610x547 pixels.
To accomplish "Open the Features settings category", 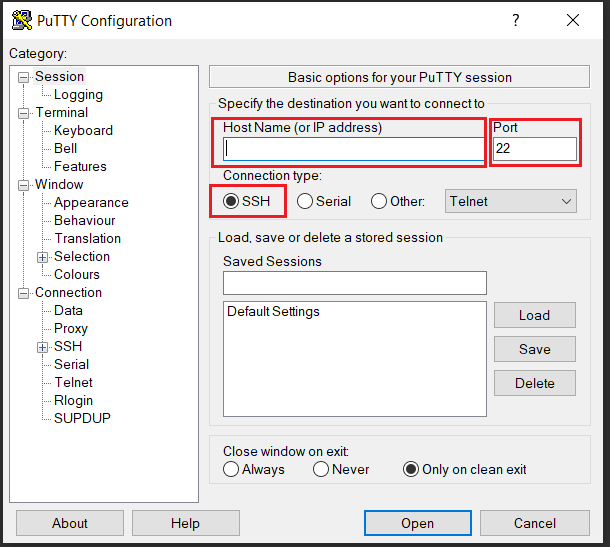I will coord(80,166).
